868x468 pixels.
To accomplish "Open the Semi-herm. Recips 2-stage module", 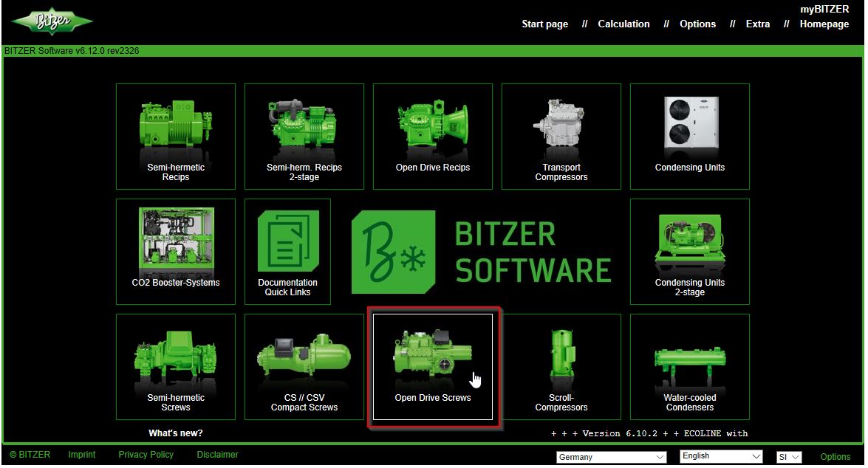I will click(304, 137).
